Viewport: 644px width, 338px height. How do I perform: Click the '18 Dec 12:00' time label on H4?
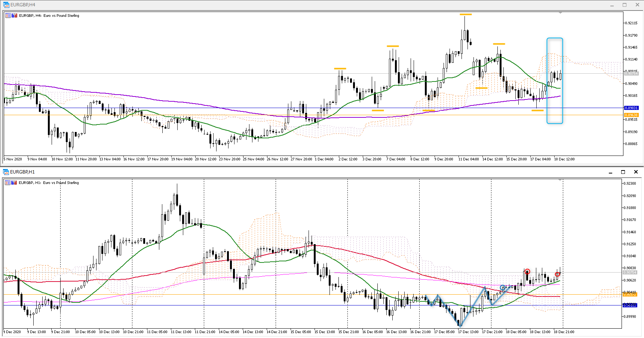point(564,159)
